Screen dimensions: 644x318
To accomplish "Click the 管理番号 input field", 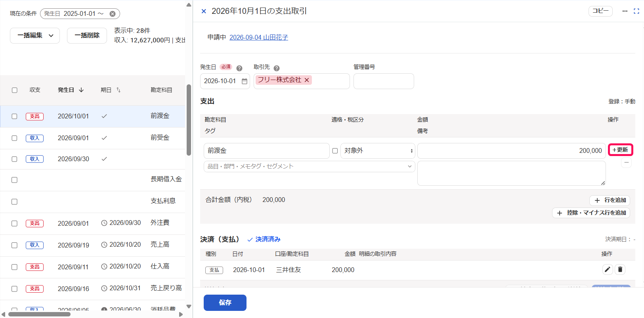I will [x=384, y=81].
